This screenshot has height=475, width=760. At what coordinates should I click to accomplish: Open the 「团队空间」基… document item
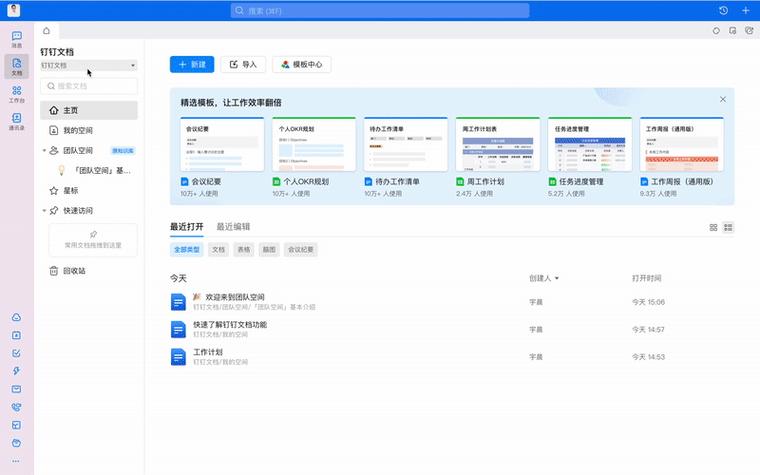point(95,171)
